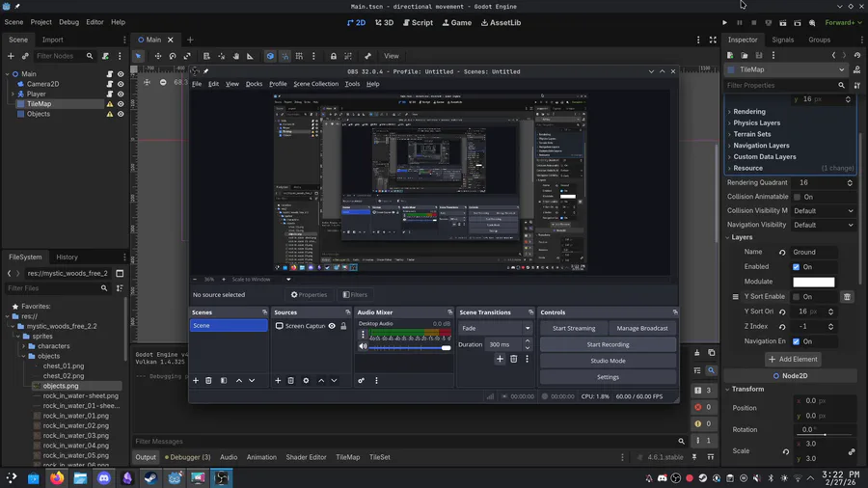The height and width of the screenshot is (488, 868).
Task: Open the Fade transition dropdown
Action: pyautogui.click(x=495, y=328)
